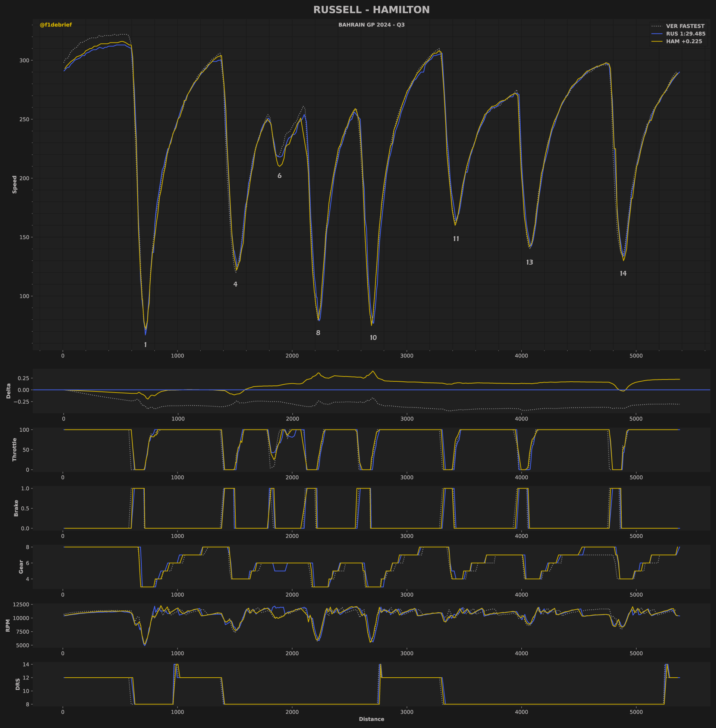
Task: Click the turn 6 corner label
Action: (279, 176)
